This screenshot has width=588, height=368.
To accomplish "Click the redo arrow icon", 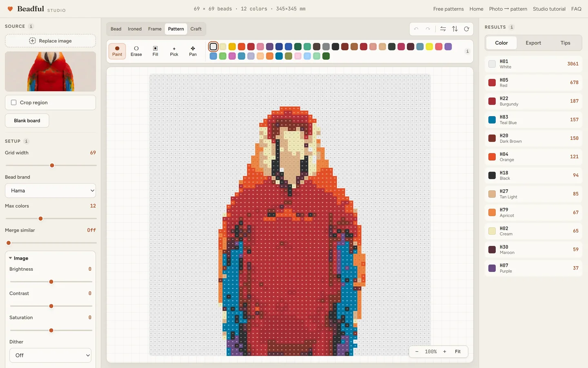I will pyautogui.click(x=428, y=29).
